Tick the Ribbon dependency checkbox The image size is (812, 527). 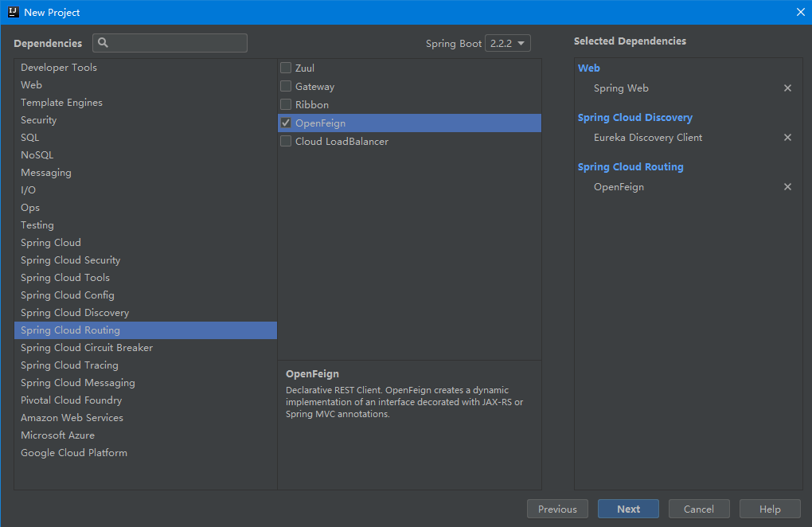pyautogui.click(x=286, y=104)
